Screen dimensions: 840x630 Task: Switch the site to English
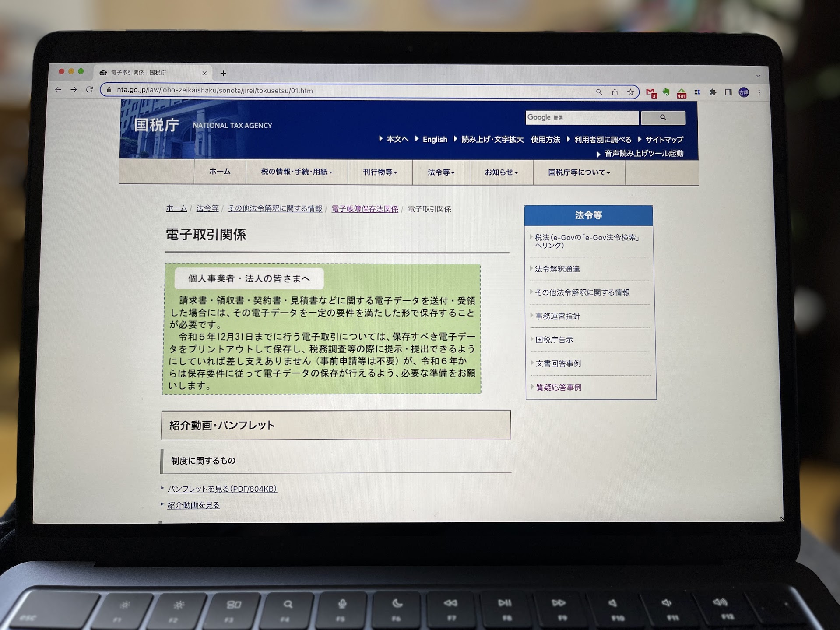pos(434,140)
